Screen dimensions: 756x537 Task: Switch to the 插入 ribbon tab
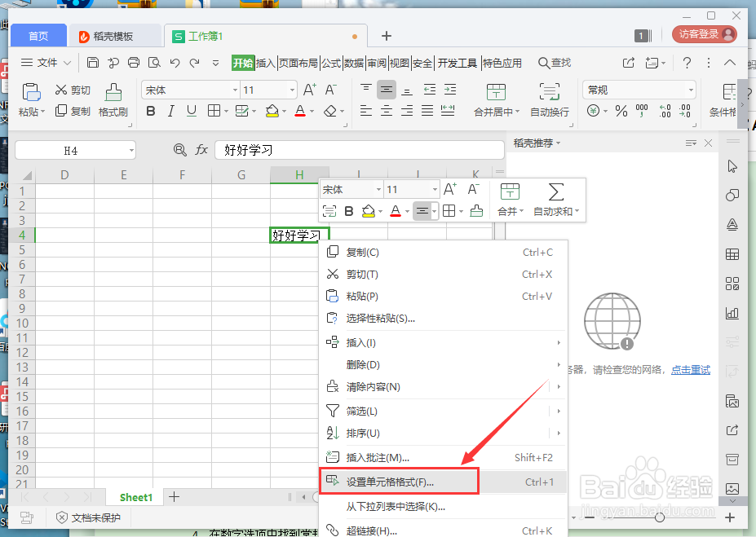265,63
